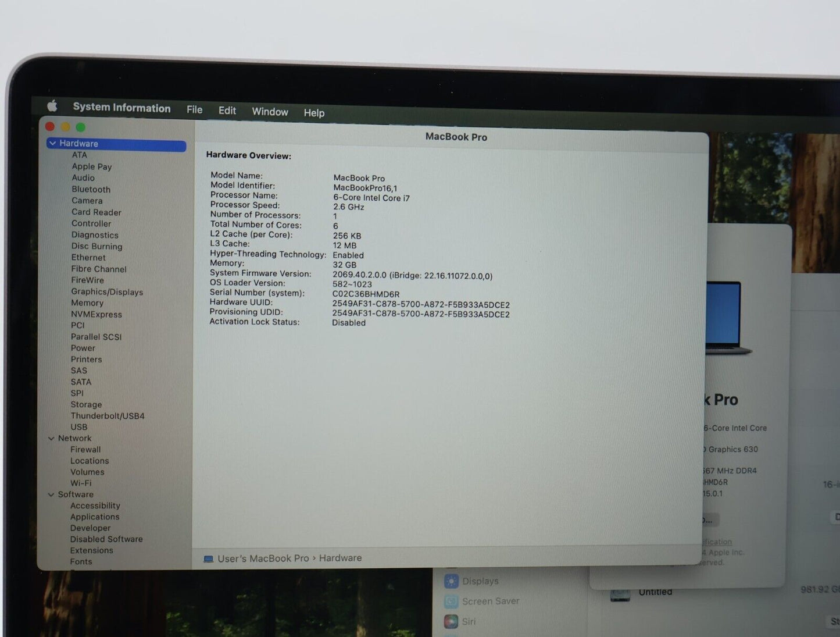This screenshot has height=637, width=840.
Task: Select Parallel SCSI in the sidebar
Action: (x=96, y=337)
